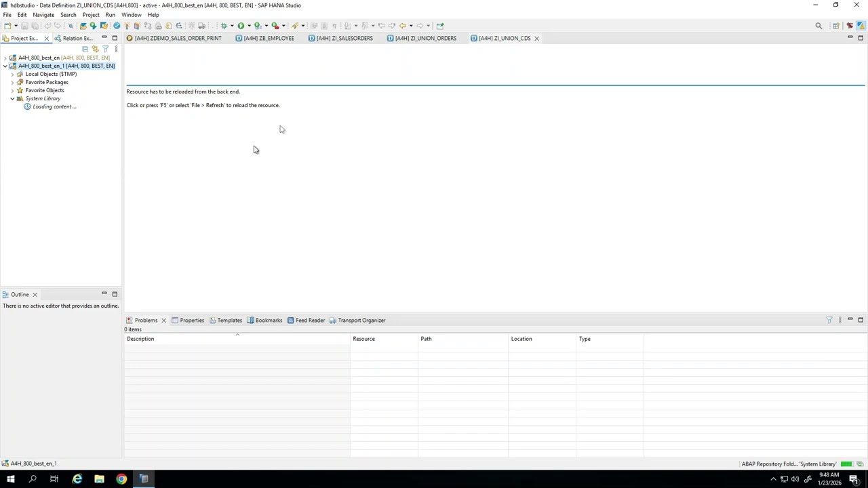Click the Coverage run icon

[x=258, y=26]
